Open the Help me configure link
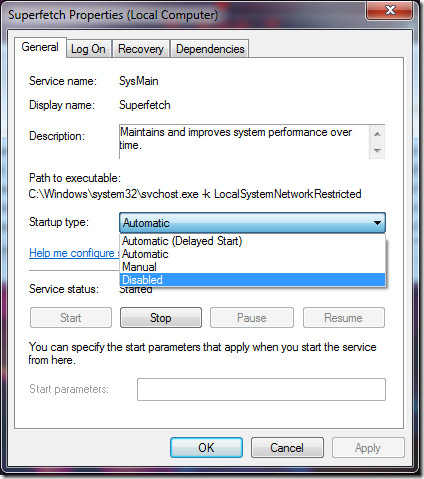 coord(74,253)
